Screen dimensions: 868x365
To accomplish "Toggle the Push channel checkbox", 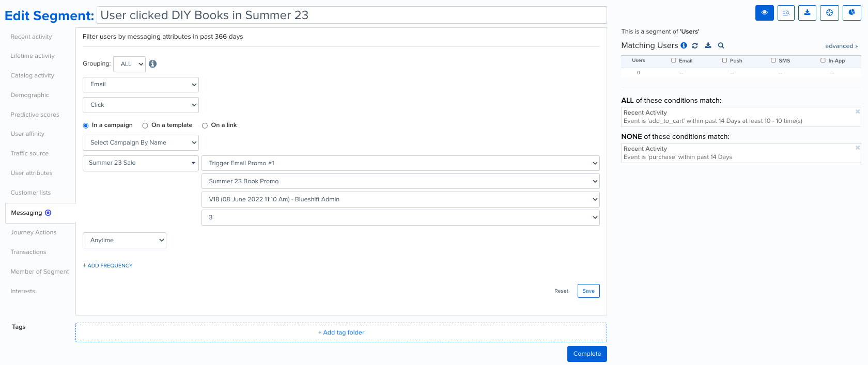I will (x=724, y=60).
